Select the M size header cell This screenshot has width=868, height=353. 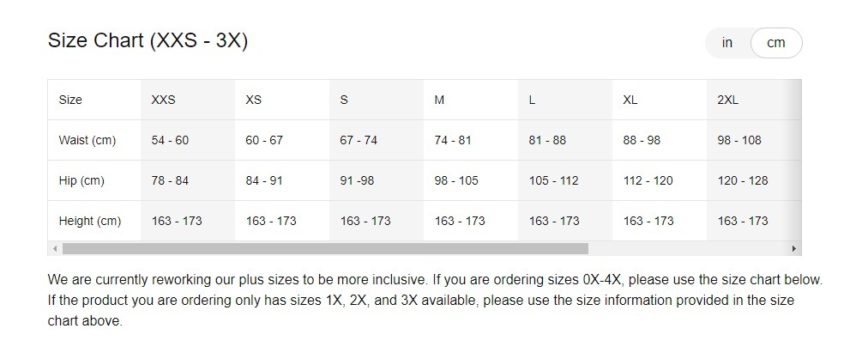(439, 100)
